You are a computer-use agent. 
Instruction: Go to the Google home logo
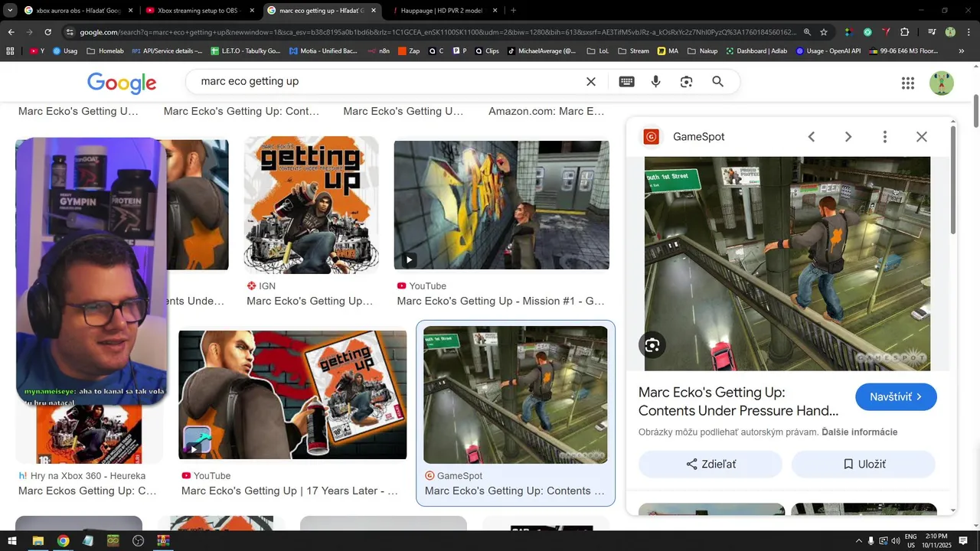122,83
